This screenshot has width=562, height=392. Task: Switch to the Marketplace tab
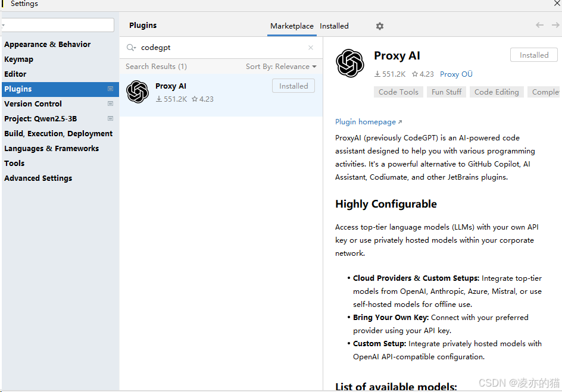[292, 26]
